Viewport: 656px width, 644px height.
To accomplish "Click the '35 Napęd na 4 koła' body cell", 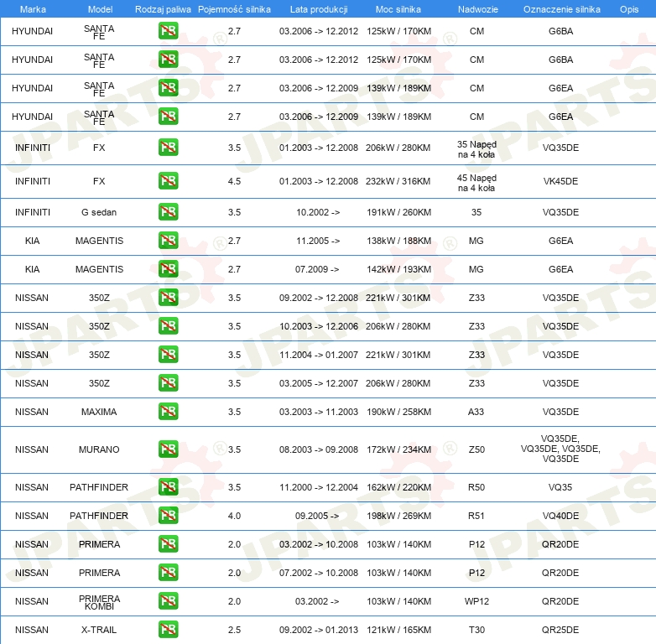I will click(x=476, y=149).
